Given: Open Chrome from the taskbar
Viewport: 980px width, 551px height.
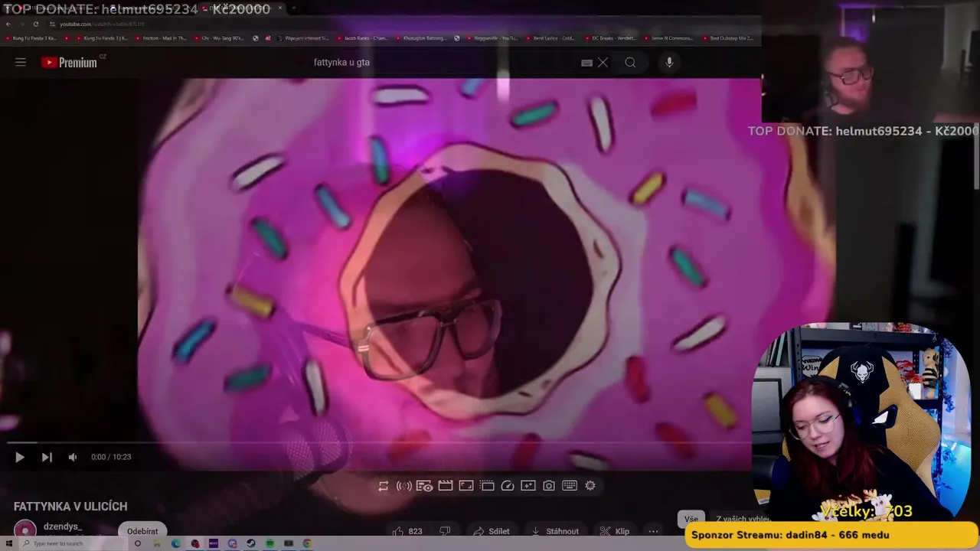Looking at the screenshot, I should point(307,543).
